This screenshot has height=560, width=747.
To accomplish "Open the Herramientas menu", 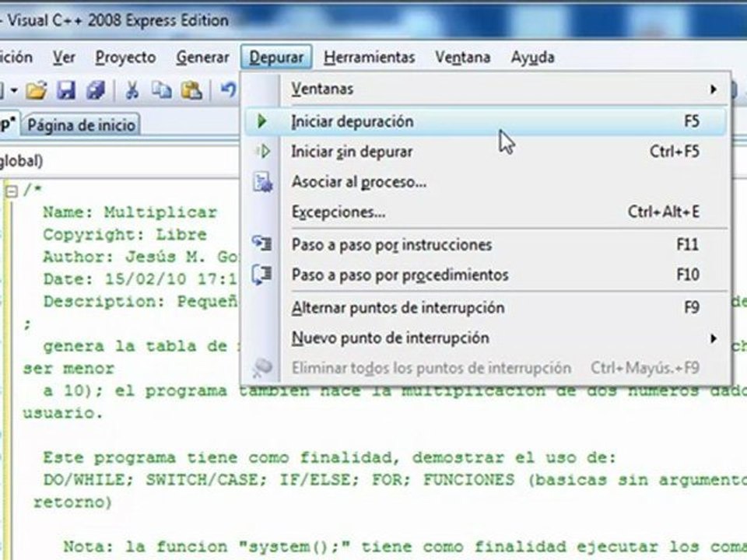I will click(369, 57).
